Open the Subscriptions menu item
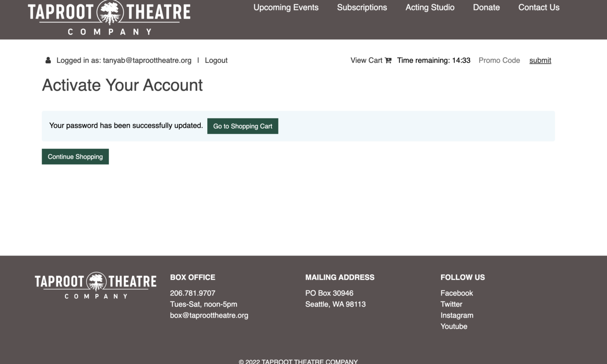 click(x=362, y=7)
